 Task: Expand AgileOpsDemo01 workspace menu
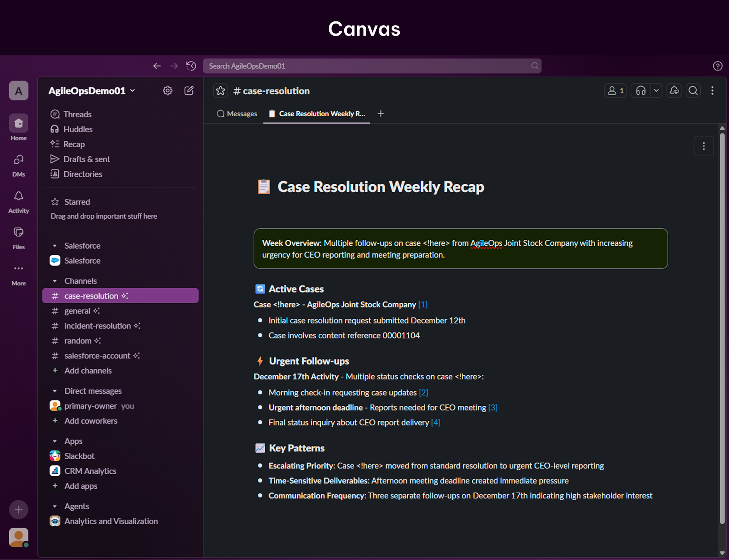pyautogui.click(x=92, y=91)
